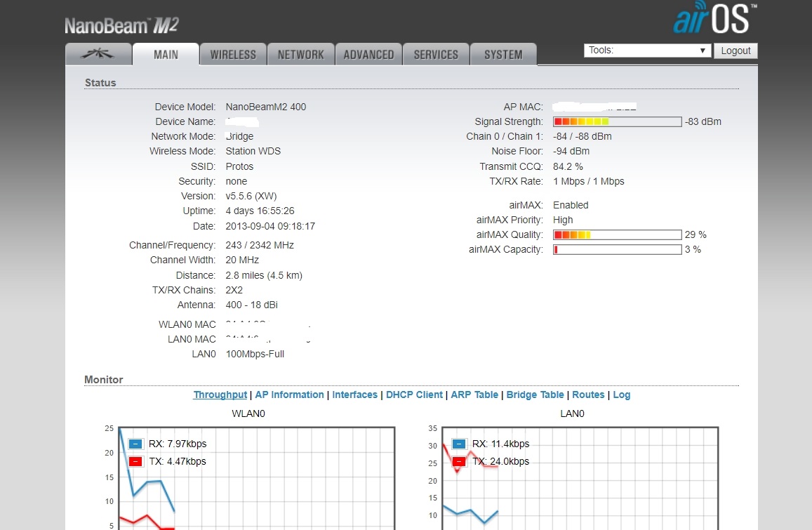
Task: Click the Monitor section heading
Action: [104, 380]
